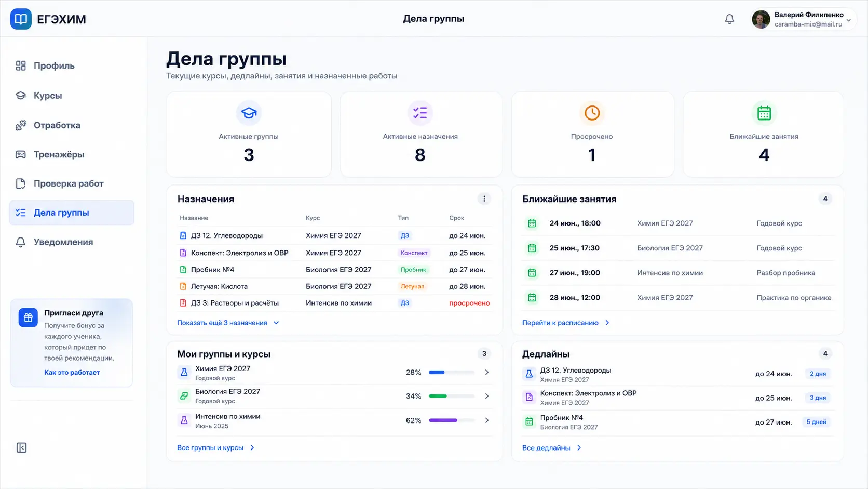This screenshot has height=489, width=868.
Task: Open Проверка работ in sidebar
Action: pos(72,183)
